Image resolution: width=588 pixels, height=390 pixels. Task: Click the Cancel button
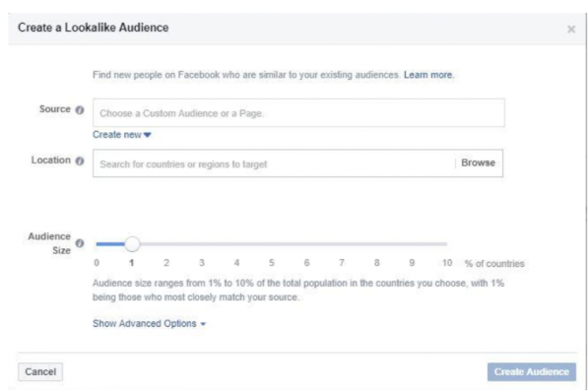coord(40,371)
